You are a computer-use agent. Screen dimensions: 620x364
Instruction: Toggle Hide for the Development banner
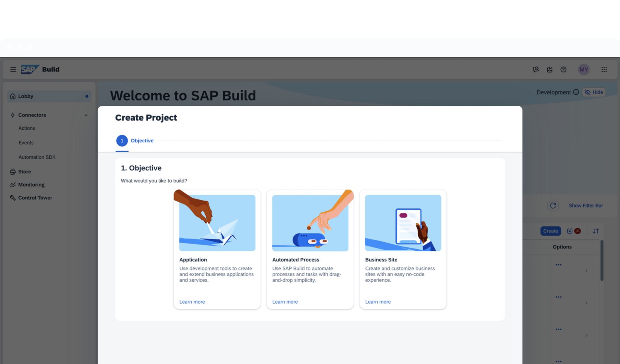click(594, 92)
